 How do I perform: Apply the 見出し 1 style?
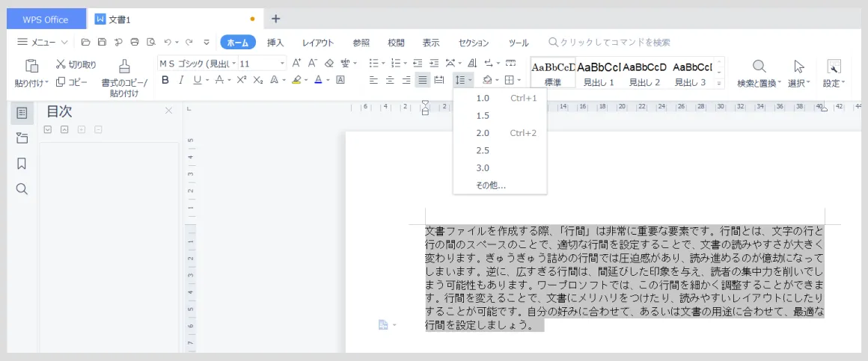599,72
